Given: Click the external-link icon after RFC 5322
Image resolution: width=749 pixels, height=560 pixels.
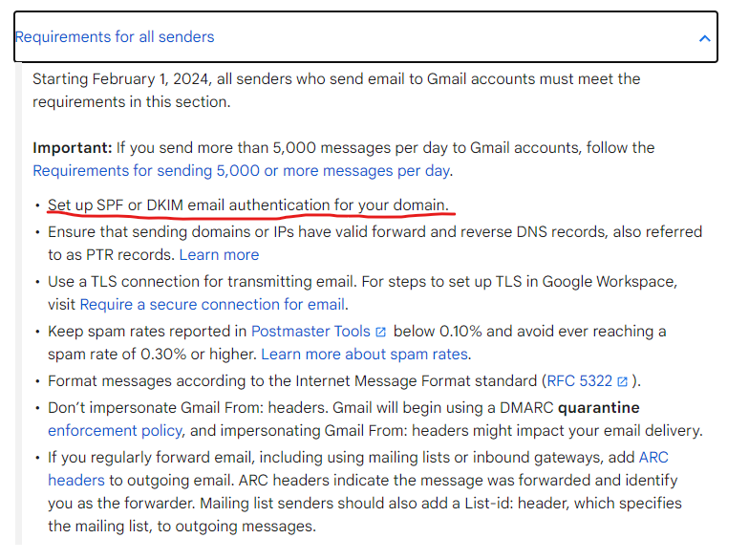Looking at the screenshot, I should (x=623, y=382).
